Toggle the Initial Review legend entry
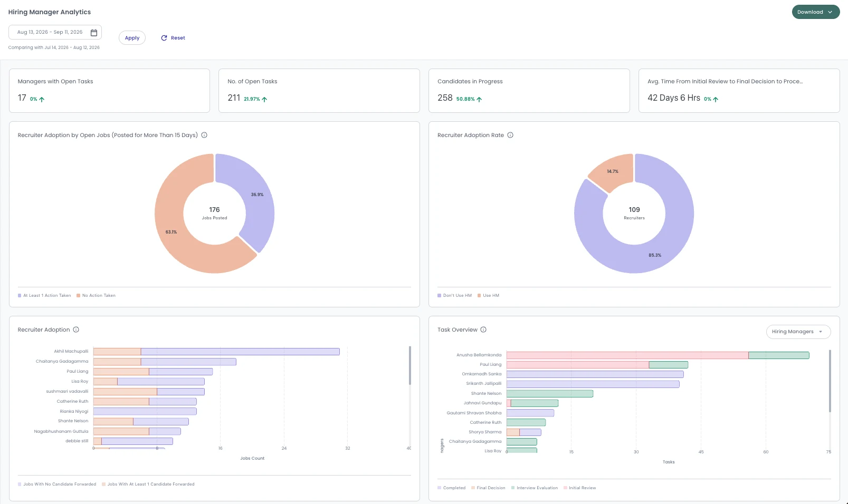 coord(580,488)
